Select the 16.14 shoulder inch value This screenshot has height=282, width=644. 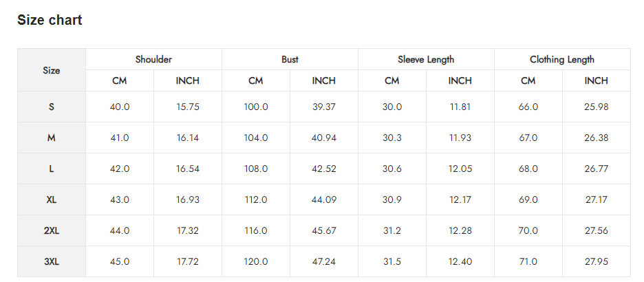pyautogui.click(x=188, y=138)
